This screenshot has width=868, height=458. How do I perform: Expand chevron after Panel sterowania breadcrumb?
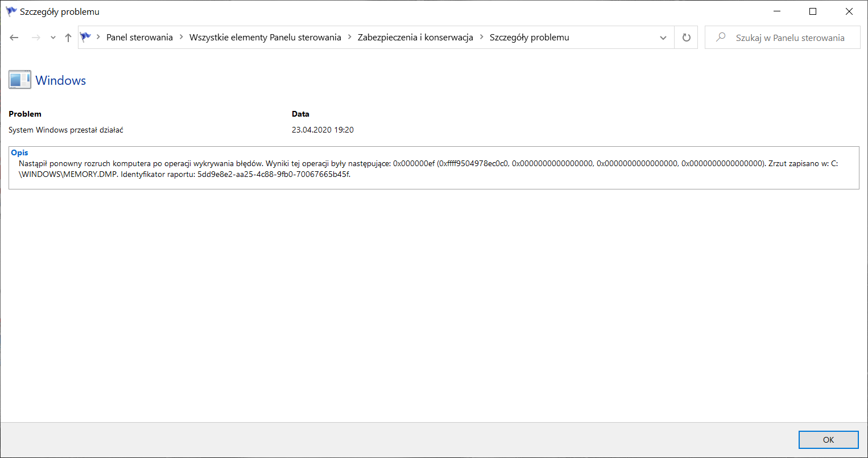pyautogui.click(x=181, y=38)
